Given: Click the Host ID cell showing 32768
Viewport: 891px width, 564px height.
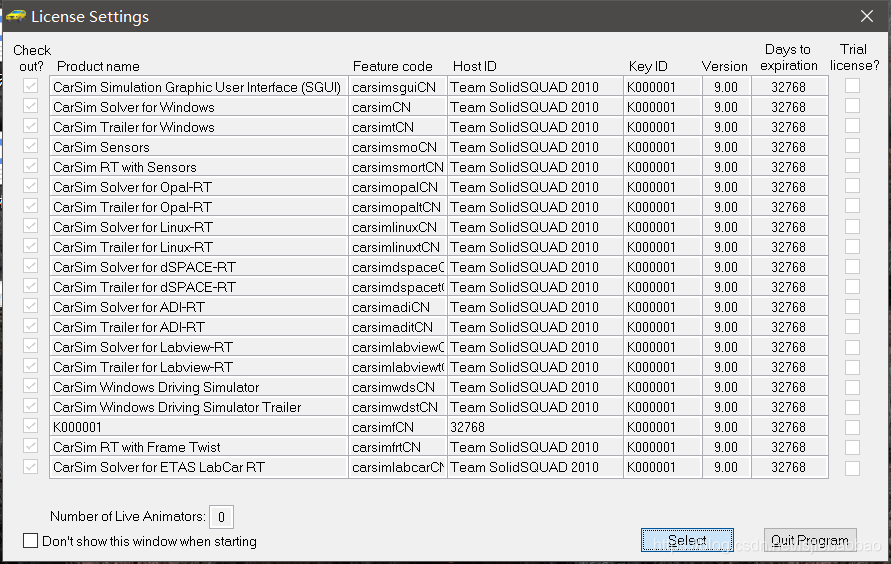Looking at the screenshot, I should click(535, 427).
